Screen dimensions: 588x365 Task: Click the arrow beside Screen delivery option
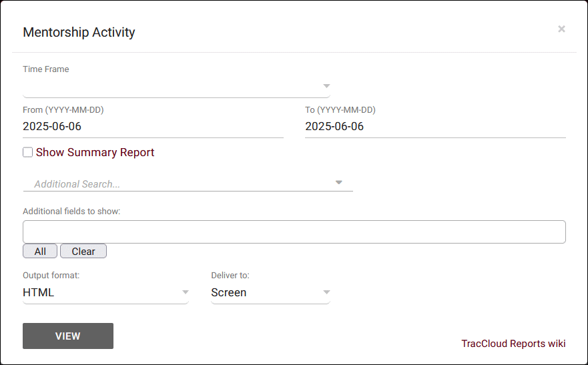point(326,292)
